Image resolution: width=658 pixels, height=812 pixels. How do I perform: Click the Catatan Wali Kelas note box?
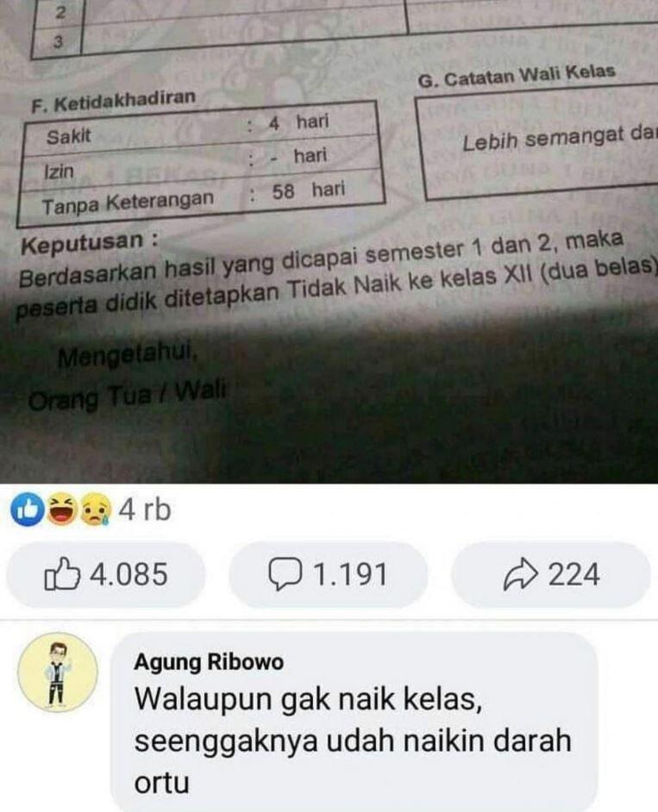(x=539, y=142)
